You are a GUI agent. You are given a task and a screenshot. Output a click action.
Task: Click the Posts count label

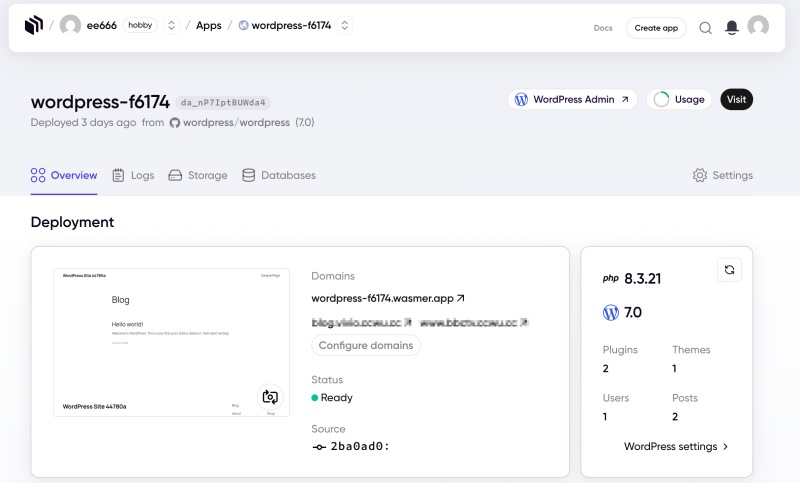click(685, 398)
